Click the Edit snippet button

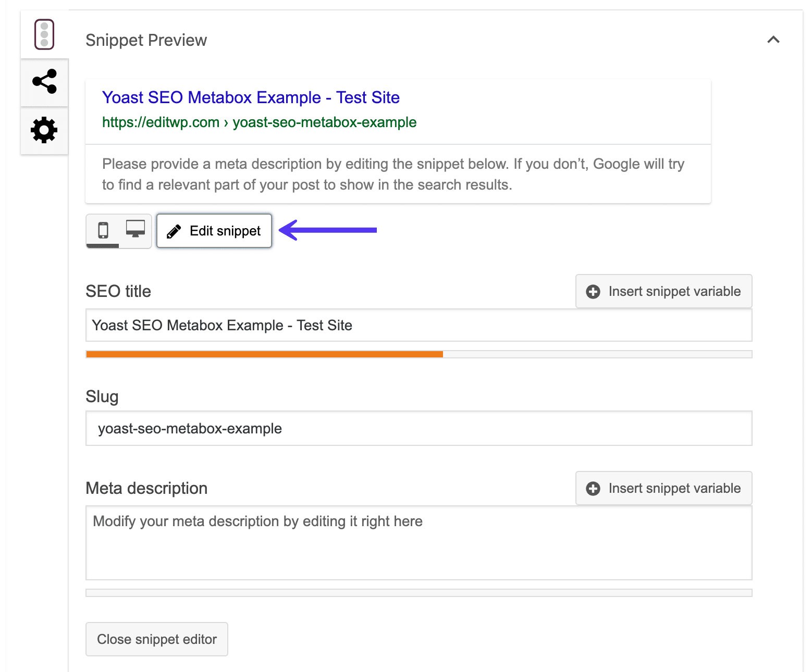pos(214,231)
